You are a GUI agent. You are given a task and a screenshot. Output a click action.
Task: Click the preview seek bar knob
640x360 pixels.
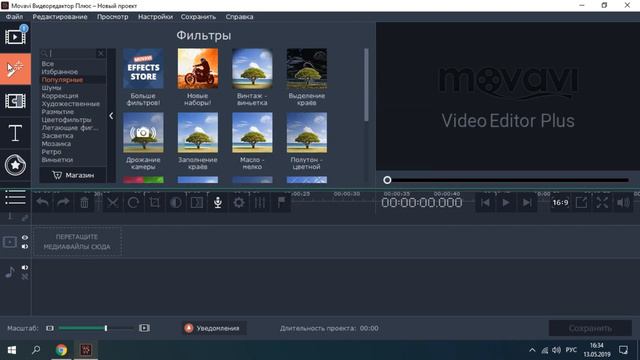(x=387, y=180)
